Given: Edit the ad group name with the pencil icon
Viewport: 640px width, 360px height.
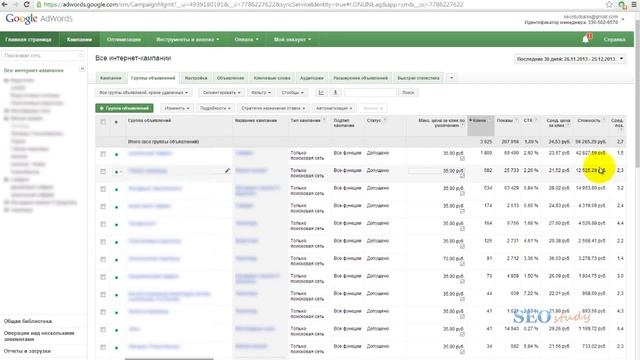Looking at the screenshot, I should (227, 171).
